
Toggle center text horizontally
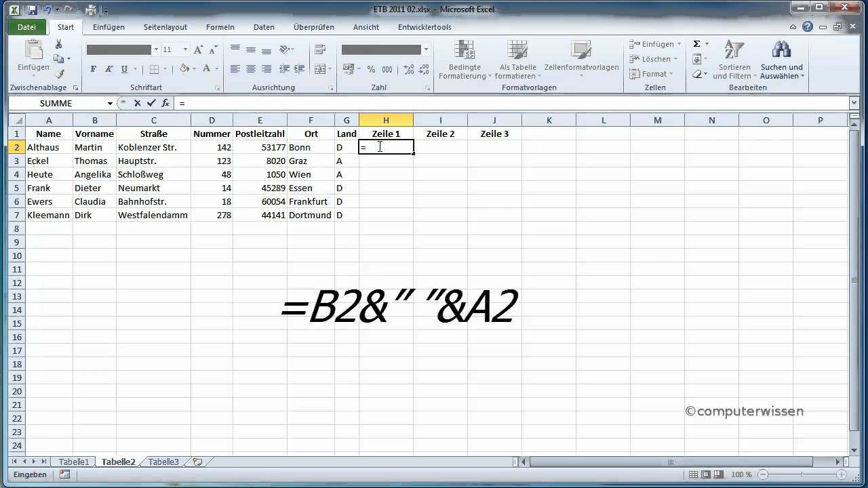click(251, 69)
